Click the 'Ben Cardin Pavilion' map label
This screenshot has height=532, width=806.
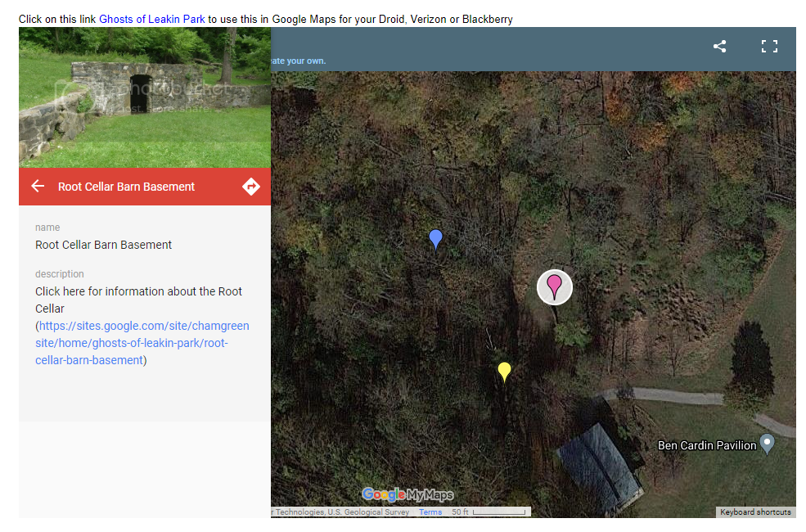click(x=707, y=445)
